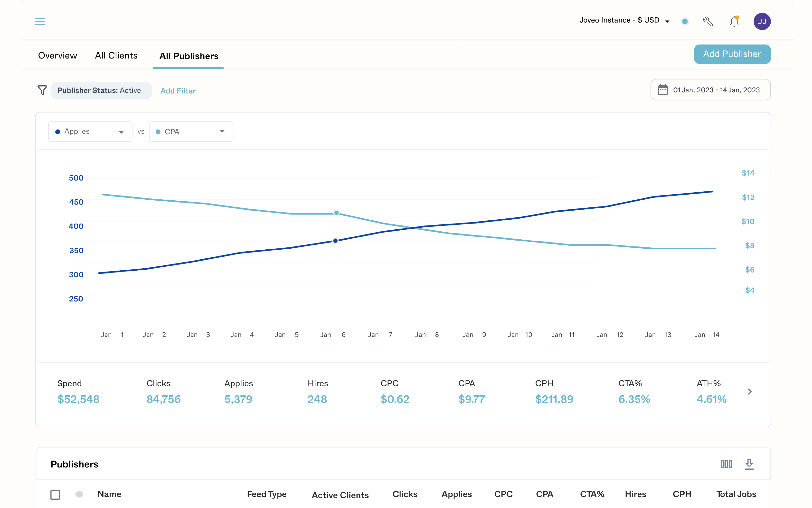Click the Publisher Status: Active filter chip

(101, 90)
